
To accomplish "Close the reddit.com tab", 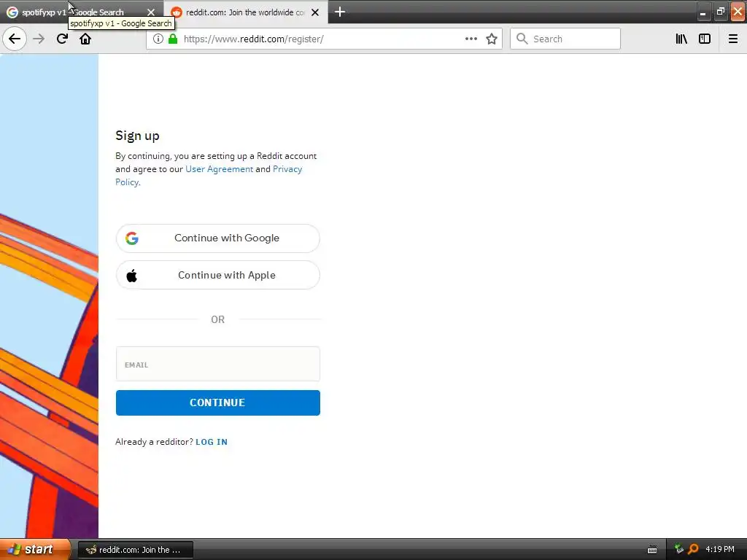I will pos(315,12).
